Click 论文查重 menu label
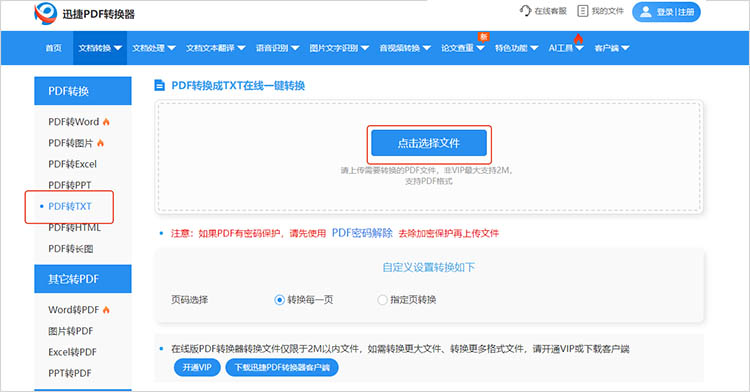The height and width of the screenshot is (392, 750). (457, 48)
